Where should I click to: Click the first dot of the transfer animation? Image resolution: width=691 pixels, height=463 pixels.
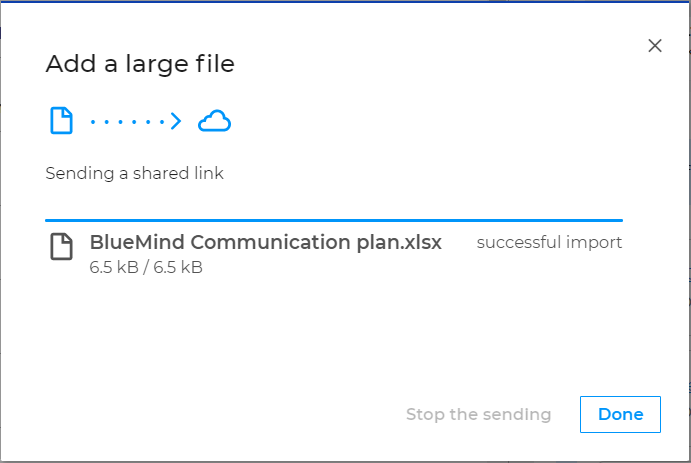click(x=93, y=122)
